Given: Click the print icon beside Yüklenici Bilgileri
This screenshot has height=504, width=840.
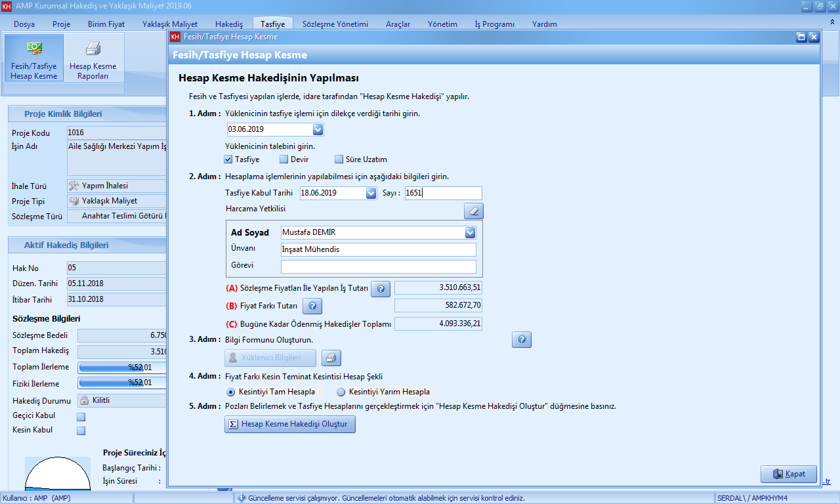Looking at the screenshot, I should coord(331,358).
